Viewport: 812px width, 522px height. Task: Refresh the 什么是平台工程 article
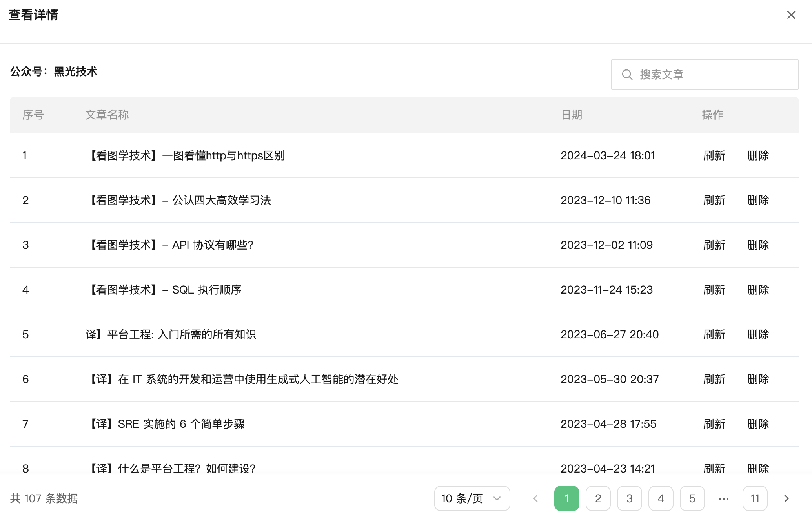point(714,468)
